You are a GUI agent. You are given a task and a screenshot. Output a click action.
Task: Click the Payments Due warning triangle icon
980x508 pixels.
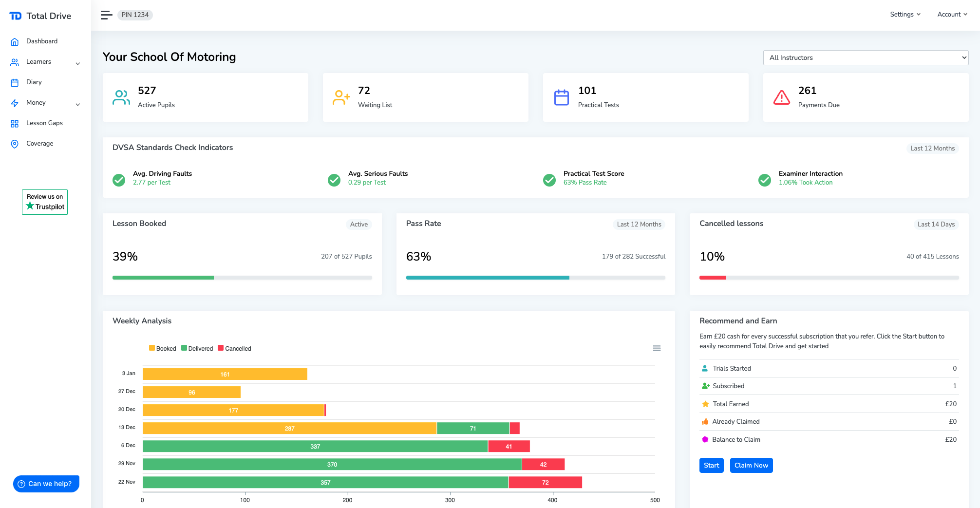[782, 97]
